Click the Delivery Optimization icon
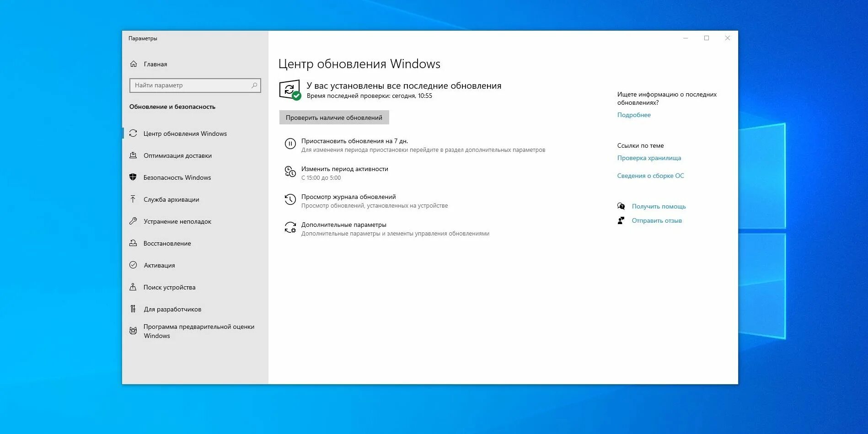The height and width of the screenshot is (434, 868). (x=133, y=155)
